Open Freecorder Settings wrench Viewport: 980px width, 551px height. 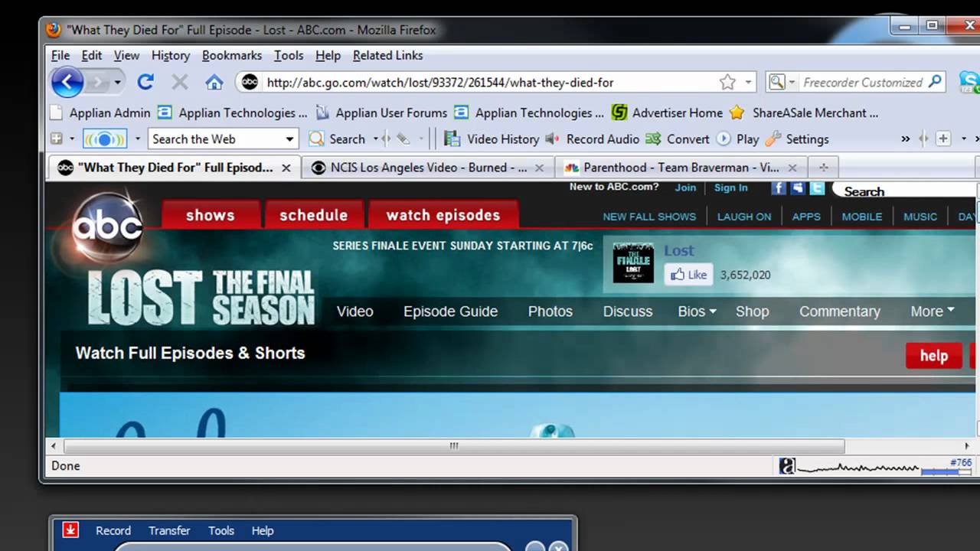click(x=797, y=139)
